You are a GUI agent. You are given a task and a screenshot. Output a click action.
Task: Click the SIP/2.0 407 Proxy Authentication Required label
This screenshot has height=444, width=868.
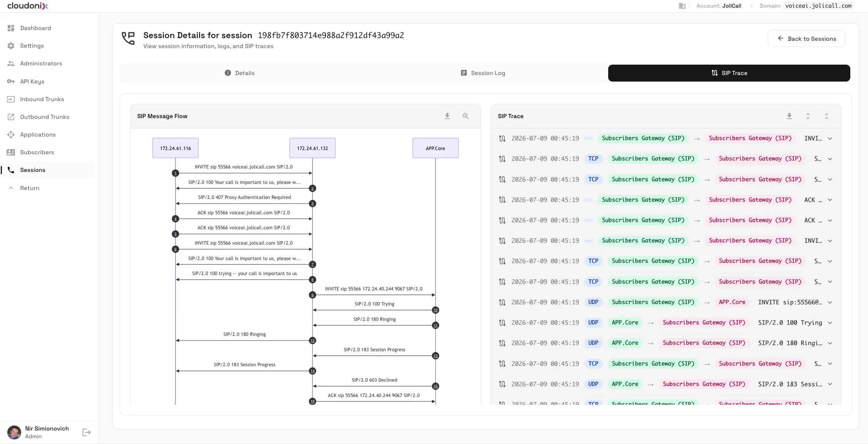point(244,197)
